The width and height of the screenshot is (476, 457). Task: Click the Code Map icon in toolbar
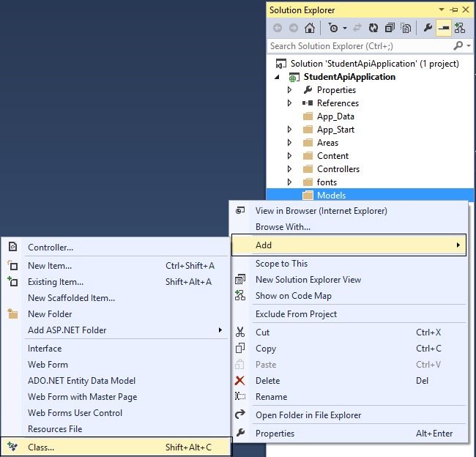(460, 28)
